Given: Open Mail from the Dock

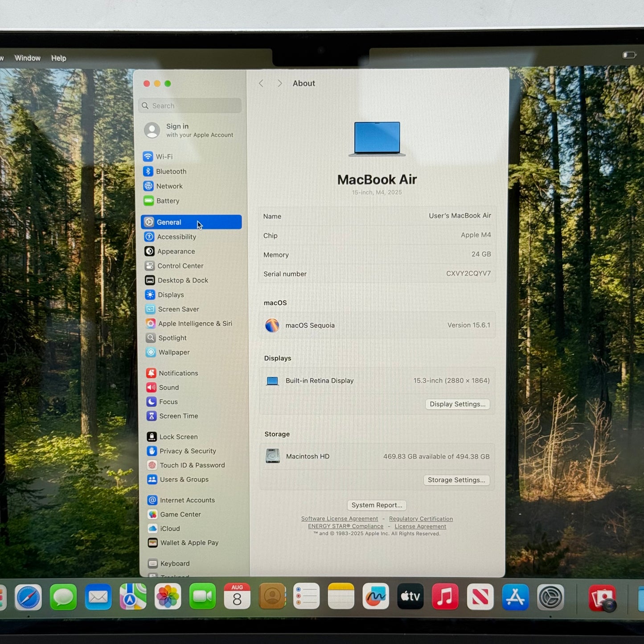Looking at the screenshot, I should point(98,597).
